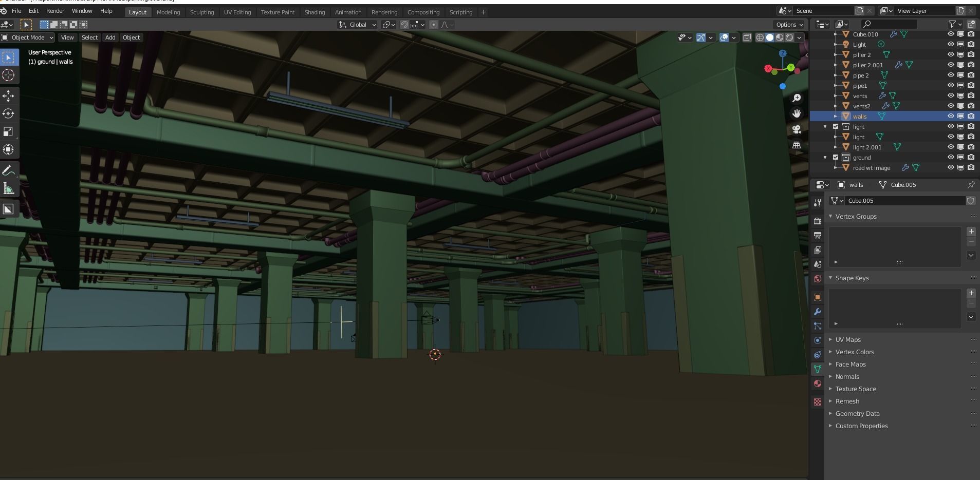Toggle snapping magnet in header
This screenshot has height=480, width=980.
pyautogui.click(x=404, y=25)
